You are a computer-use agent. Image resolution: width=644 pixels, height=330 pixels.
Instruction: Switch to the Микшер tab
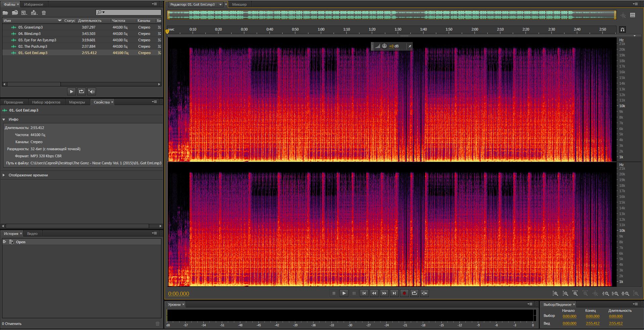click(x=239, y=4)
